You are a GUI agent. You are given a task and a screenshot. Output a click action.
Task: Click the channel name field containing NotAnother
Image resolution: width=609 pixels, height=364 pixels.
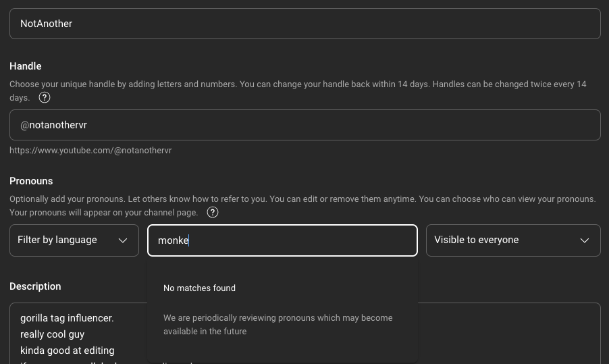point(305,24)
